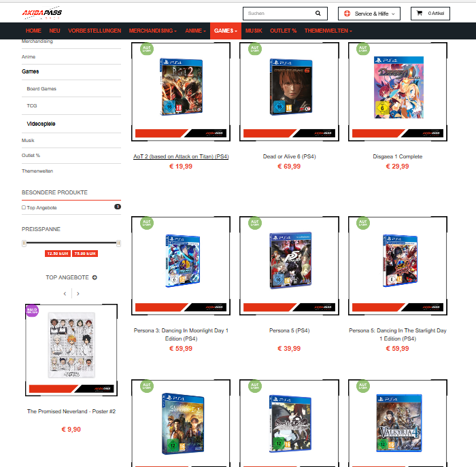This screenshot has height=467, width=476.
Task: Click the AkibaPass logo
Action: click(42, 13)
